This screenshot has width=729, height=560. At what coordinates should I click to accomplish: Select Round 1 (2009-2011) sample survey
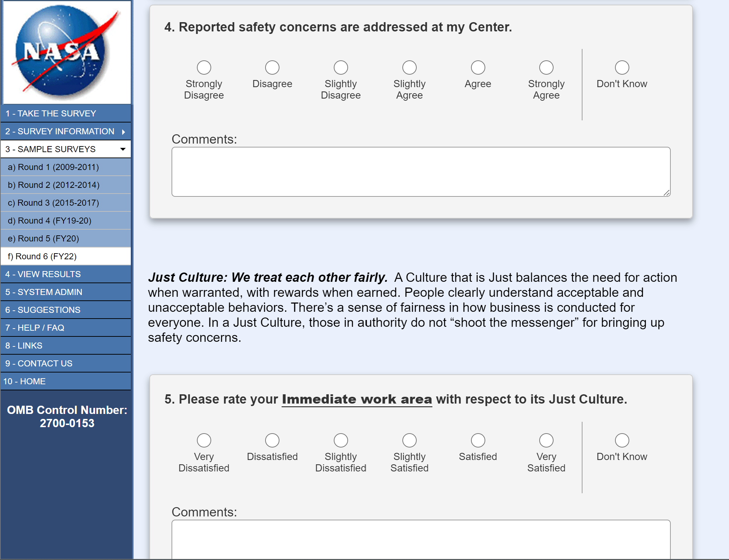[53, 167]
